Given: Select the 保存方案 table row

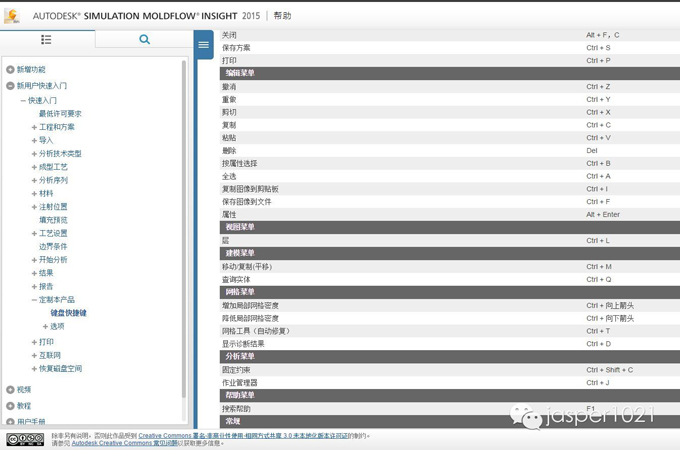Looking at the screenshot, I should tap(450, 48).
